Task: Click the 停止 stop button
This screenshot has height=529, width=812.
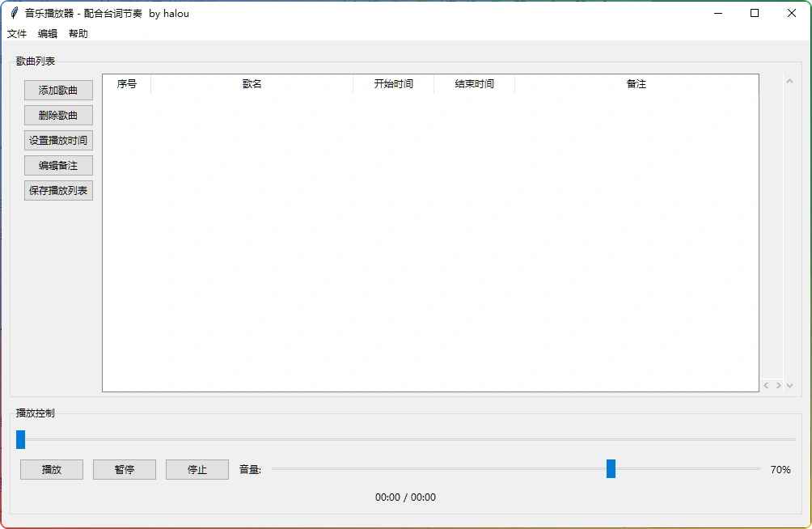Action: coord(197,469)
